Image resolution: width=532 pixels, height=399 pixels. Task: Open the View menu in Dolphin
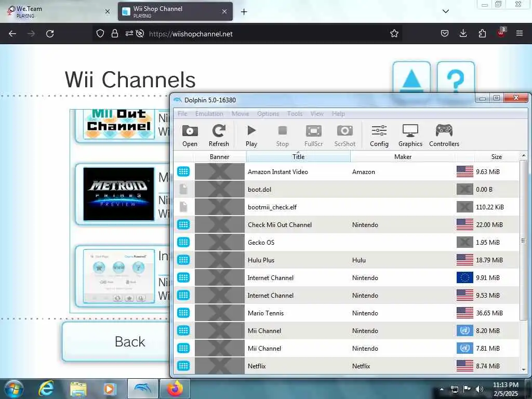pos(317,114)
